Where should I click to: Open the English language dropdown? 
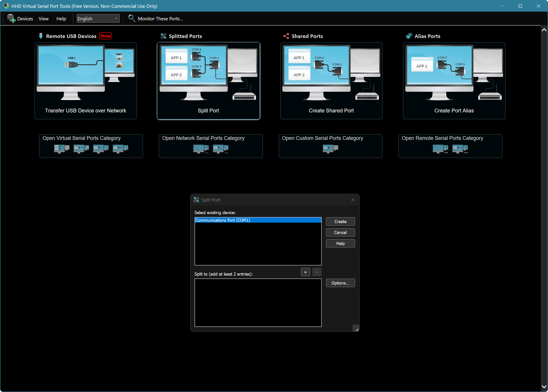coord(98,18)
